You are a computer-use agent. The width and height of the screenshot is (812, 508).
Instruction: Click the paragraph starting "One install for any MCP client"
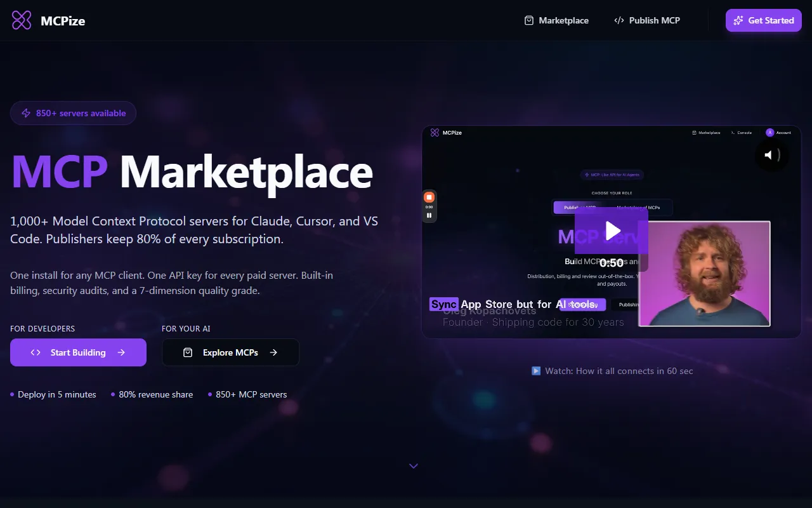pyautogui.click(x=171, y=283)
